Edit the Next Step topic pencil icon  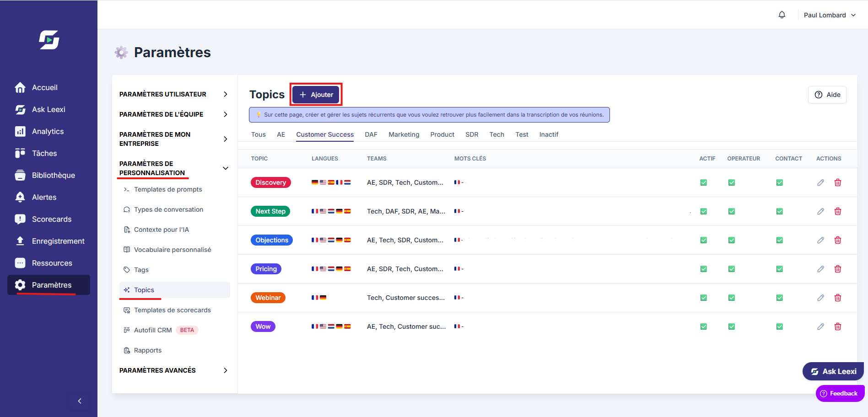pyautogui.click(x=820, y=211)
